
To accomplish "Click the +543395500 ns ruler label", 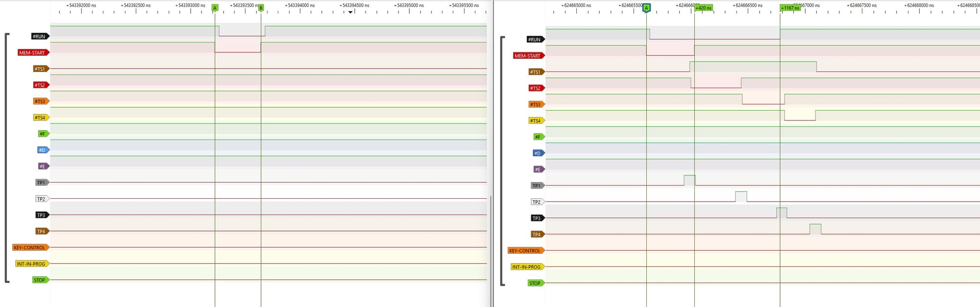I will tap(464, 5).
